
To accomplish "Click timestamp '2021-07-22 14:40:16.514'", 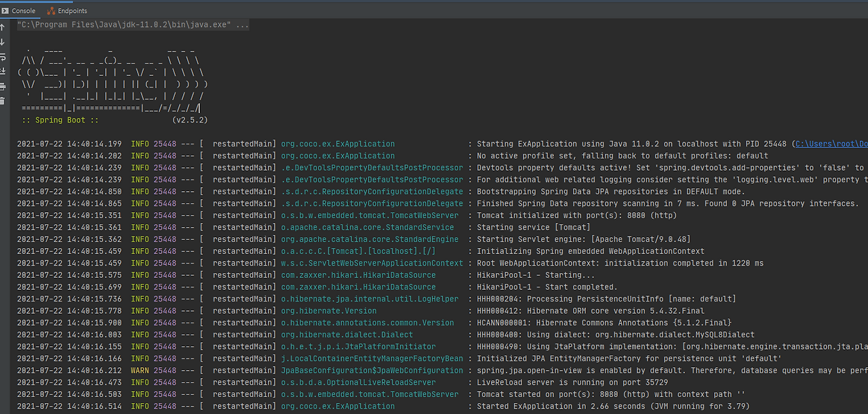I will coord(69,407).
